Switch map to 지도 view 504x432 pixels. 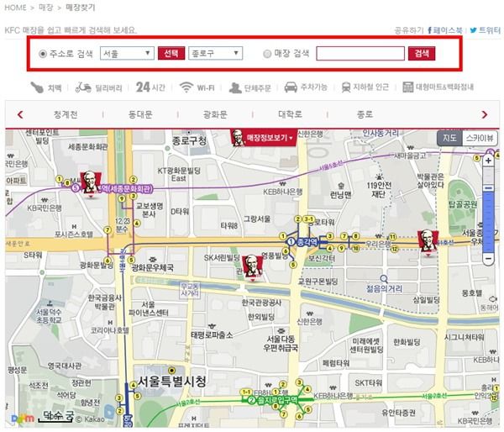(x=449, y=139)
